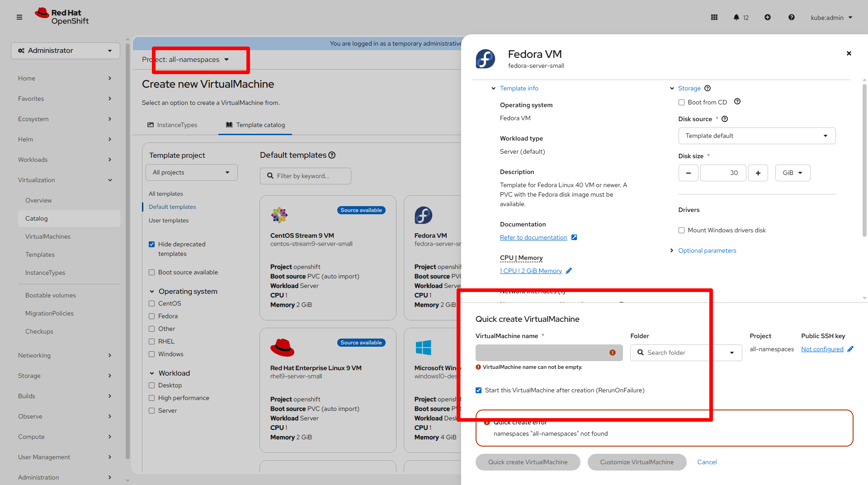
Task: Check the CentOS operating system filter
Action: [152, 303]
